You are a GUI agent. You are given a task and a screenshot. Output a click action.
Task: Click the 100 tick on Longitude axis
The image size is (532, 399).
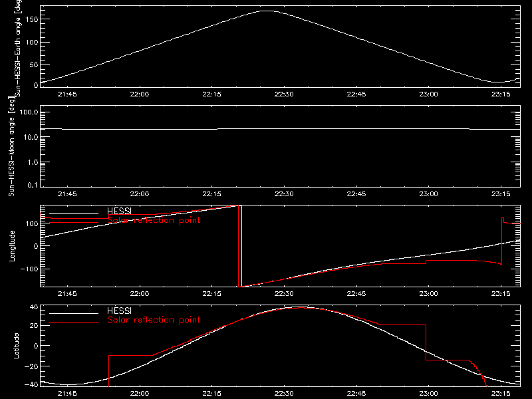[x=33, y=223]
